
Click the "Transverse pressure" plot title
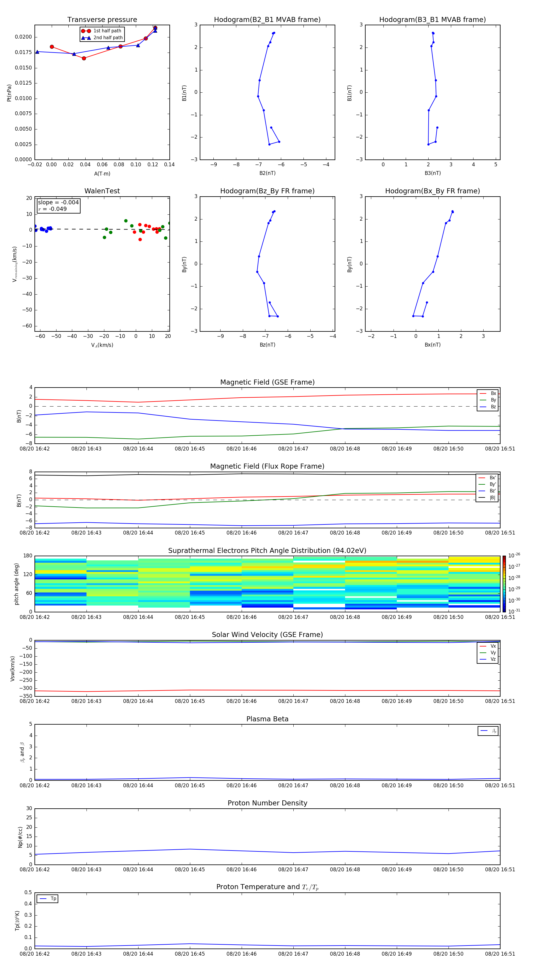pyautogui.click(x=102, y=20)
